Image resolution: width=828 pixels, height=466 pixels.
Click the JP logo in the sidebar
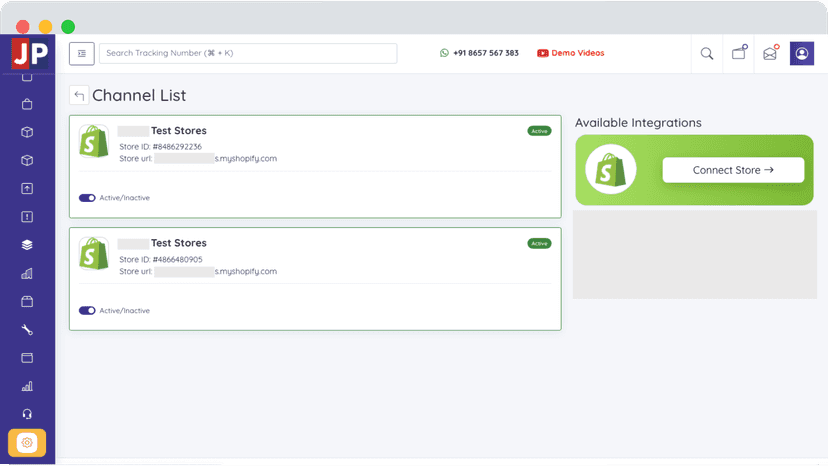(30, 53)
